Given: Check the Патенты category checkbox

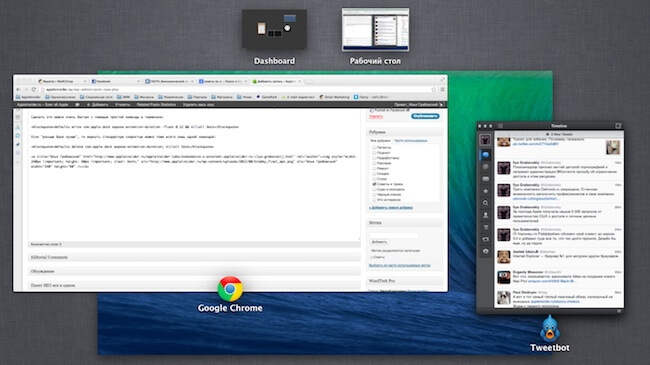Looking at the screenshot, I should coord(374,148).
